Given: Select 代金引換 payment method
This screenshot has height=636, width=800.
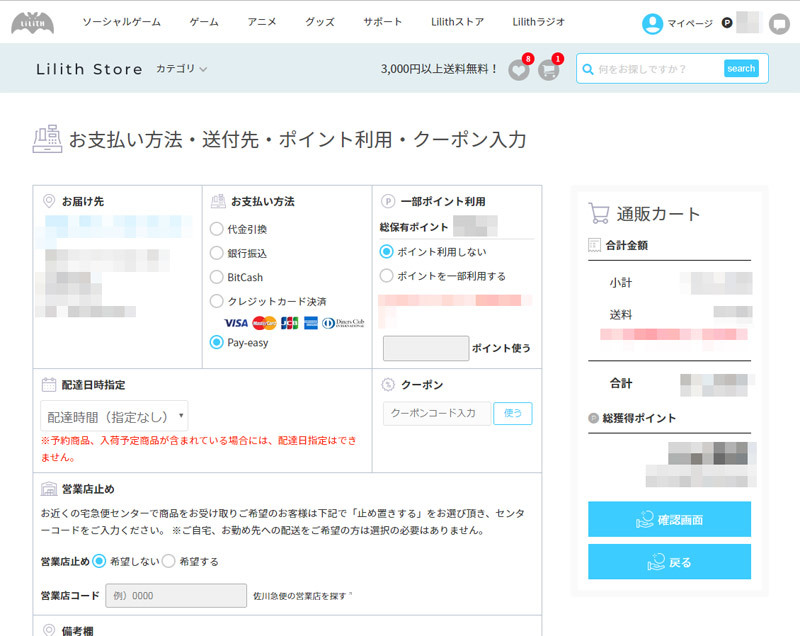Looking at the screenshot, I should point(216,229).
